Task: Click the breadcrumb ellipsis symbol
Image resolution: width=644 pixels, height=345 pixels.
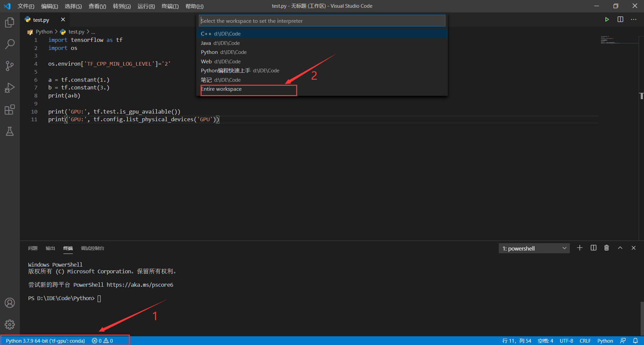Action: point(93,32)
